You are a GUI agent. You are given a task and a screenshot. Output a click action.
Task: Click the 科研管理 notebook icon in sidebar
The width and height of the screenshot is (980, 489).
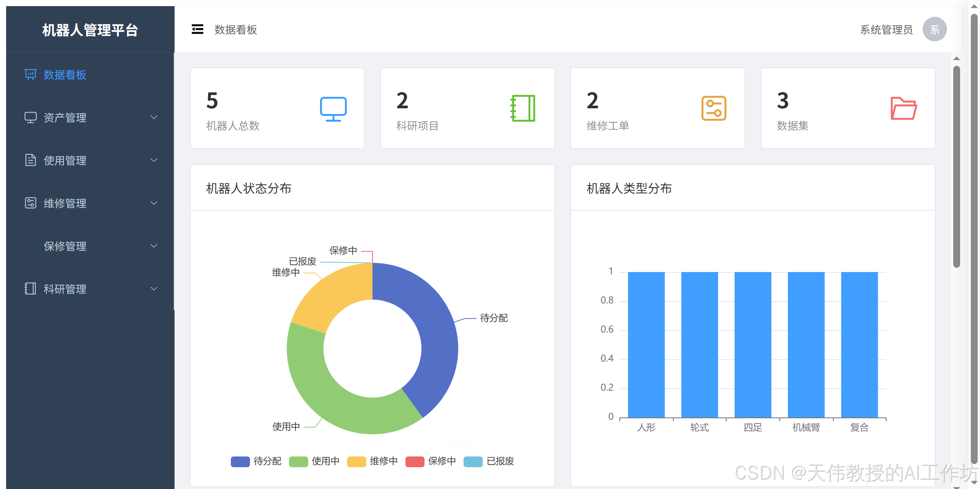point(31,289)
